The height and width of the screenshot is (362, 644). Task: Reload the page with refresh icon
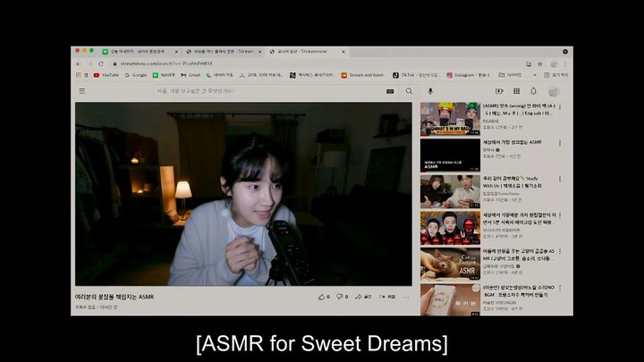pyautogui.click(x=101, y=63)
